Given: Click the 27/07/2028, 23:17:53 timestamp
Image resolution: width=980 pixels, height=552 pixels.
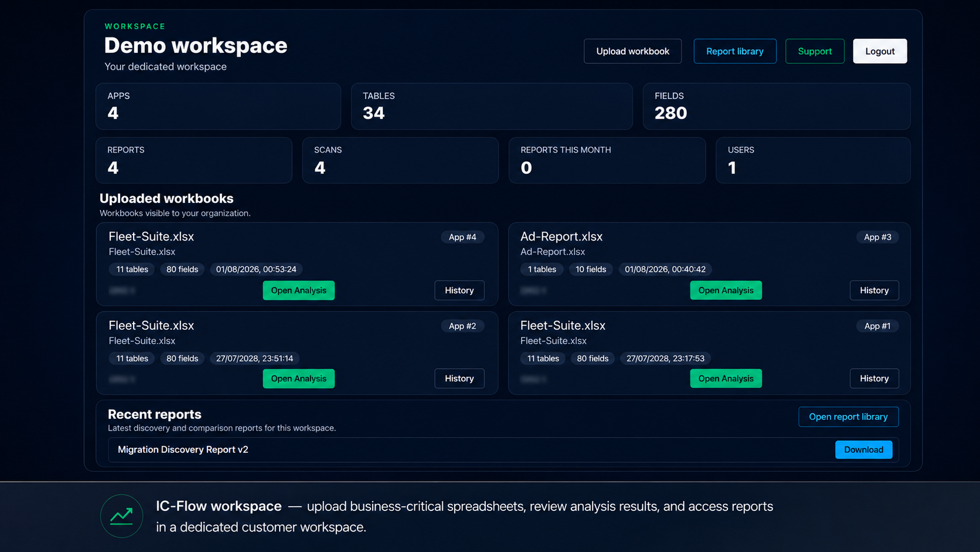Looking at the screenshot, I should pos(665,358).
